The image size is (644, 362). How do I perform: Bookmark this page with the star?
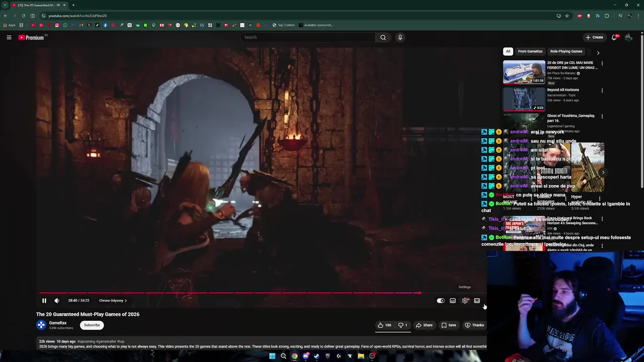pos(567,16)
